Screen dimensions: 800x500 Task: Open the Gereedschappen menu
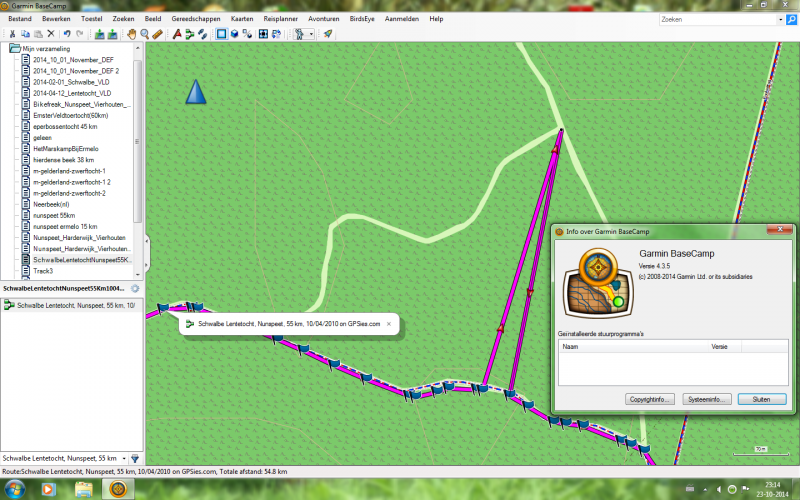coord(196,19)
